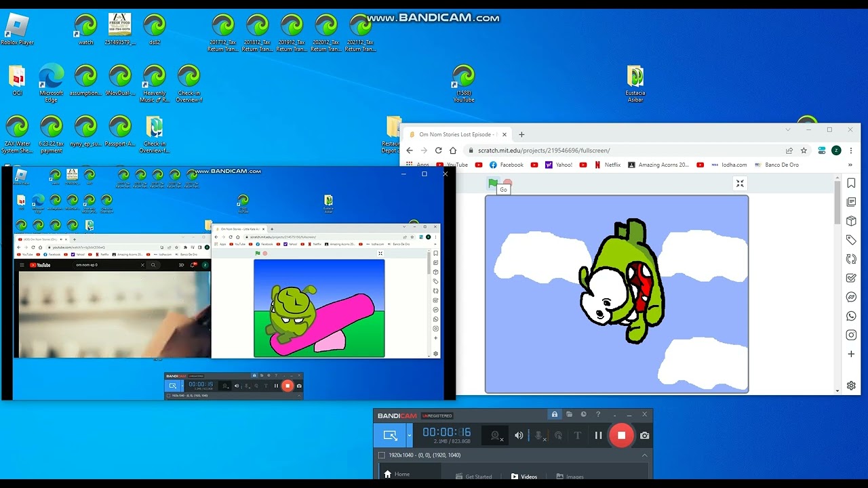
Task: Select Om Nom Stories Lost Episode tab
Action: (457, 134)
